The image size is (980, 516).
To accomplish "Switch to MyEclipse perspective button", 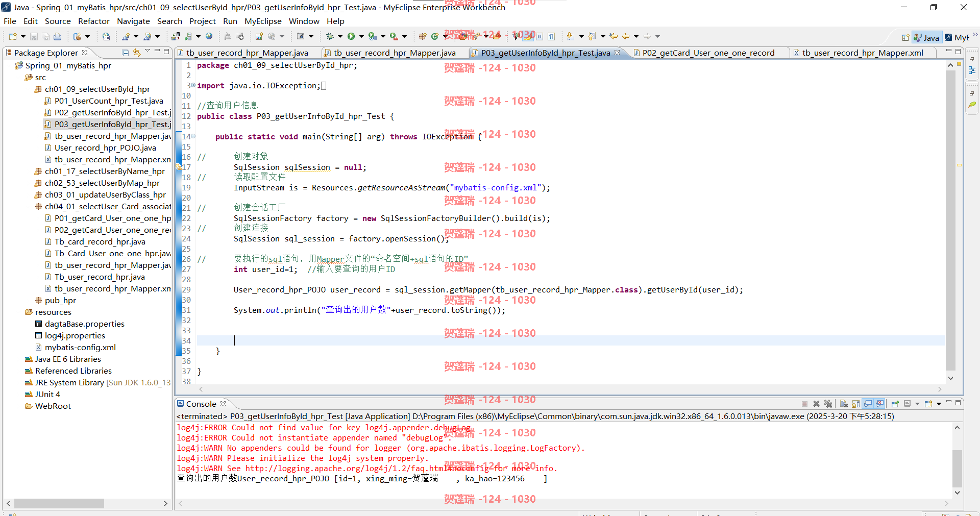I will (x=957, y=37).
